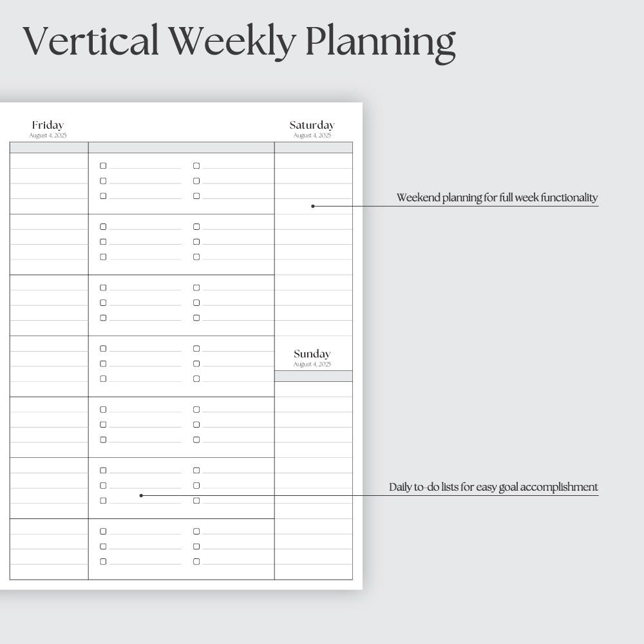Select the Saturday column heading
Image resolution: width=644 pixels, height=644 pixels.
(x=312, y=125)
